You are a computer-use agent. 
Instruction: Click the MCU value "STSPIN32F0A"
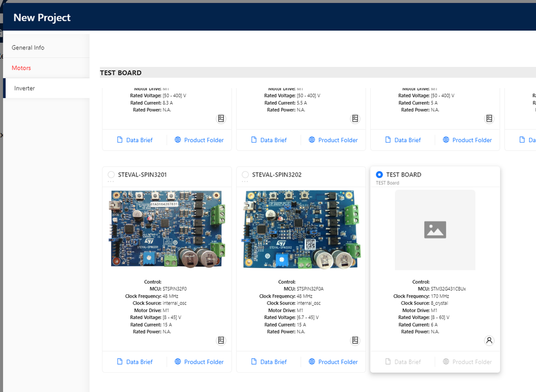pos(310,289)
